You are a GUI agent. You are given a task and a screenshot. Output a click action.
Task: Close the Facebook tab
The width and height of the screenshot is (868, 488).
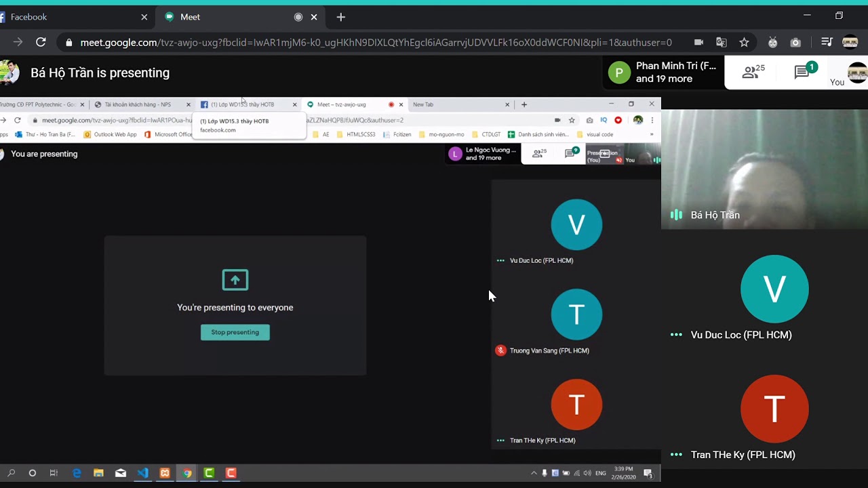coord(144,17)
